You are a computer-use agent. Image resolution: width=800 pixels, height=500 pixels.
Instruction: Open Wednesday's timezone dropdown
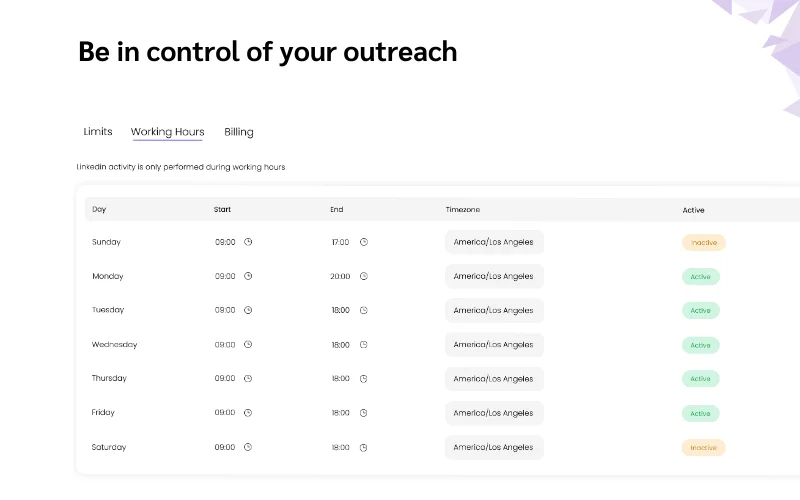pyautogui.click(x=494, y=344)
